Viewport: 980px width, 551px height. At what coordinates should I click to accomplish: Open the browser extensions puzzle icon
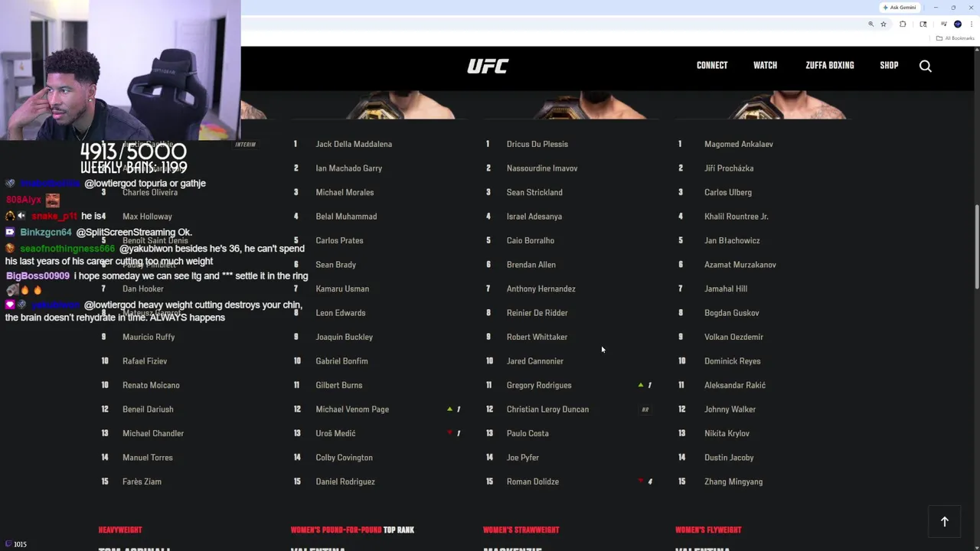[903, 24]
